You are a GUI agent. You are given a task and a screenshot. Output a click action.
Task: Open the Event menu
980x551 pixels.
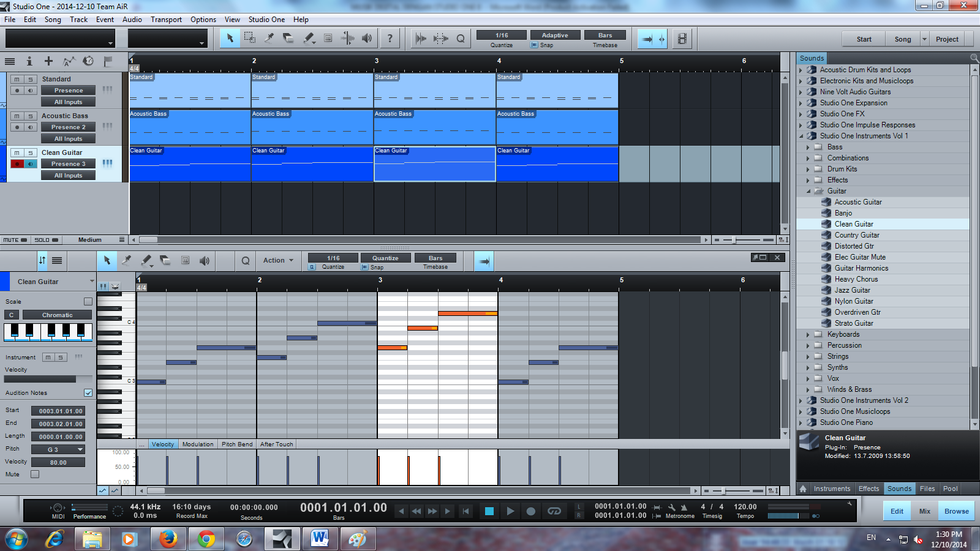(x=105, y=20)
